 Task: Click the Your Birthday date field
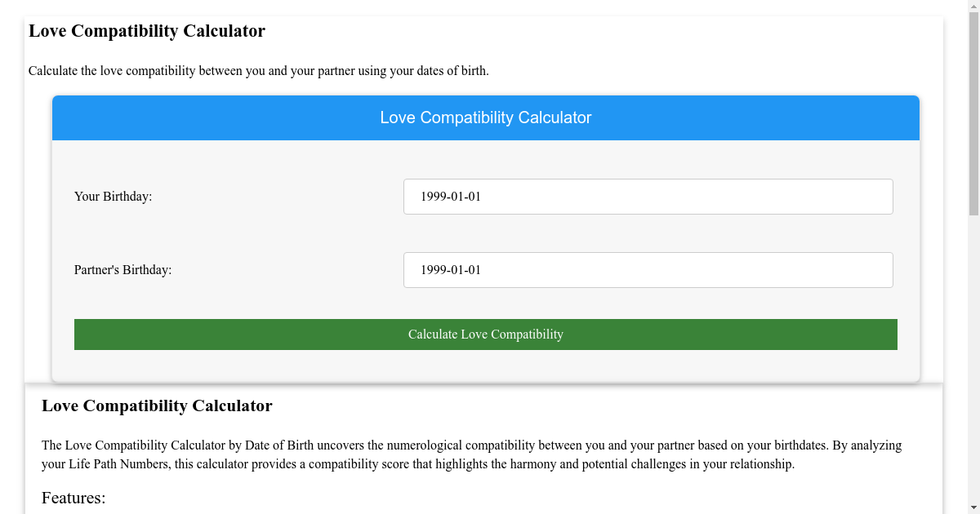(x=648, y=197)
